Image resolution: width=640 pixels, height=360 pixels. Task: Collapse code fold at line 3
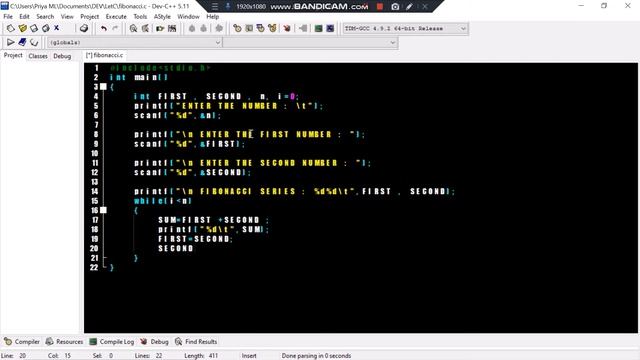pyautogui.click(x=103, y=87)
